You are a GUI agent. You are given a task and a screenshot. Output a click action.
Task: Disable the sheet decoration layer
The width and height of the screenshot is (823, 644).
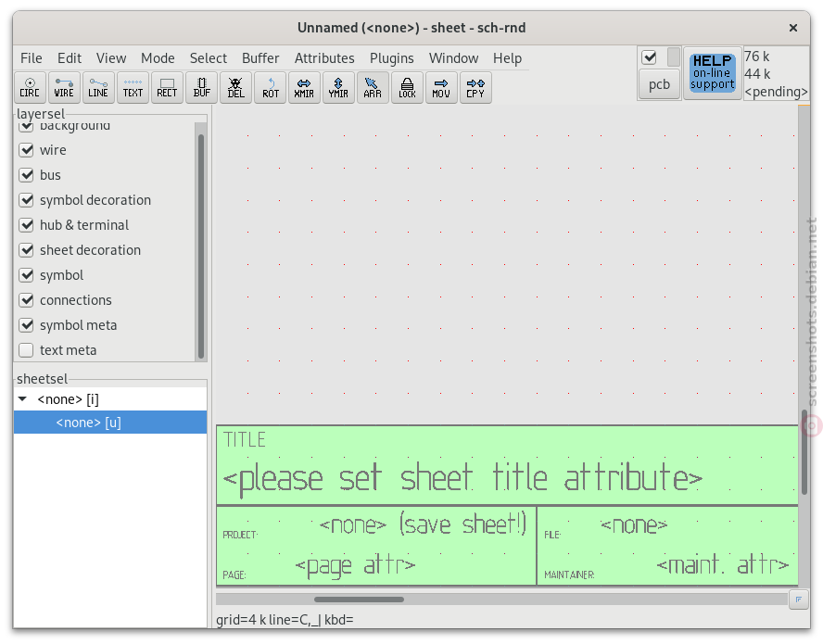coord(26,250)
